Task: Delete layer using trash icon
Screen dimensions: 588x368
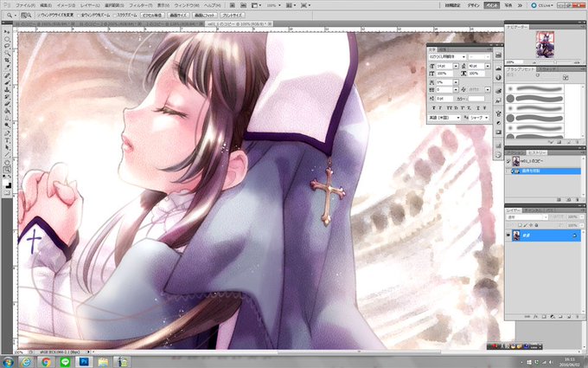Action: pos(578,317)
